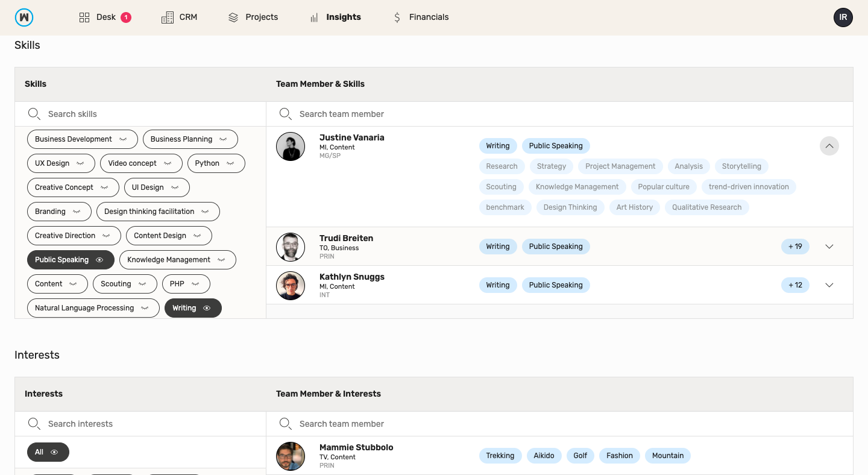
Task: Collapse Justine Vanaria's skills list
Action: pyautogui.click(x=829, y=146)
